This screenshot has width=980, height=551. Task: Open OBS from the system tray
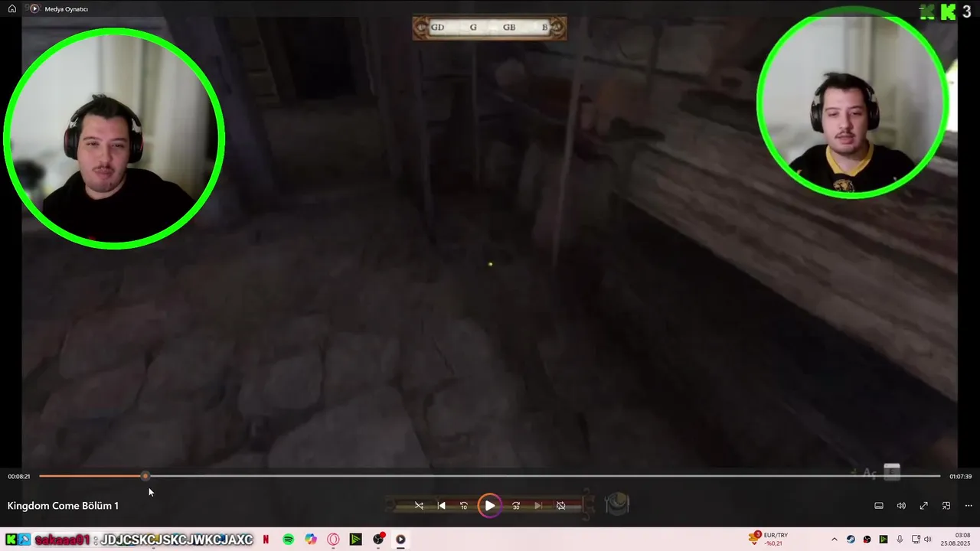coord(867,540)
